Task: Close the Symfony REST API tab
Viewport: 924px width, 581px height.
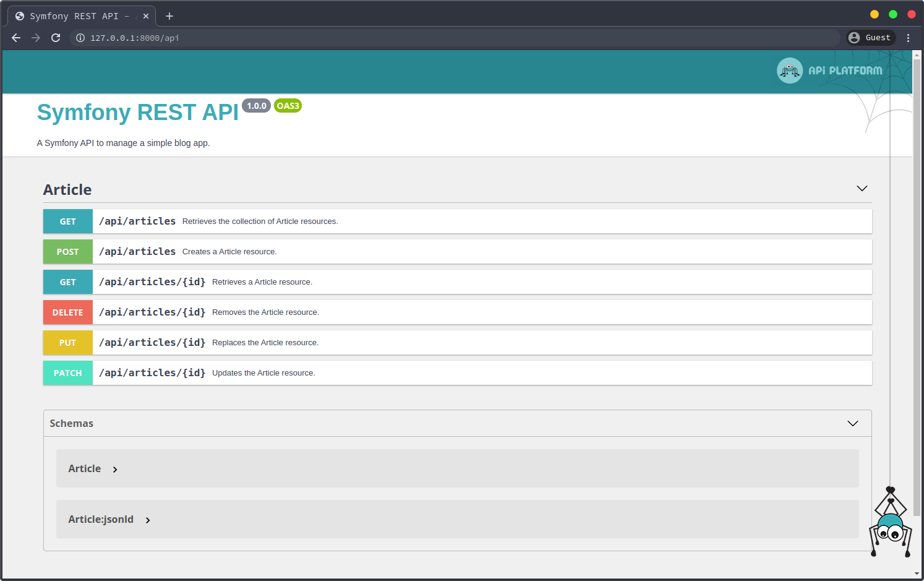Action: click(x=146, y=16)
